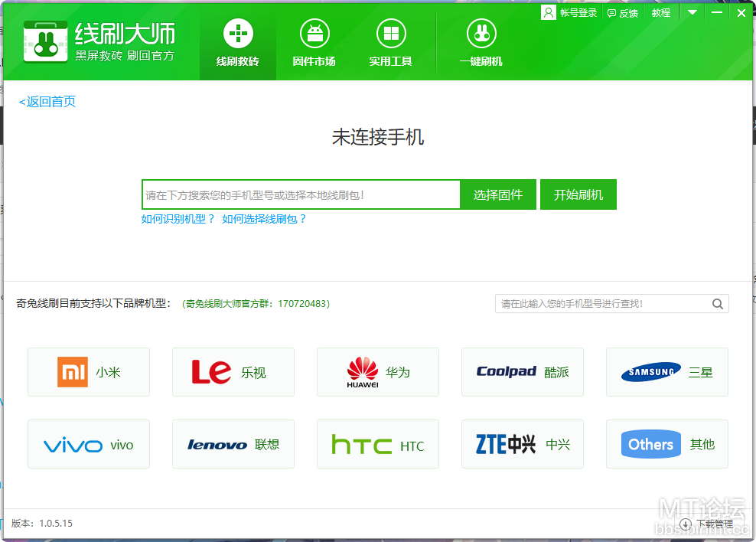This screenshot has width=756, height=542.
Task: Click the magnifier search icon
Action: [x=718, y=304]
